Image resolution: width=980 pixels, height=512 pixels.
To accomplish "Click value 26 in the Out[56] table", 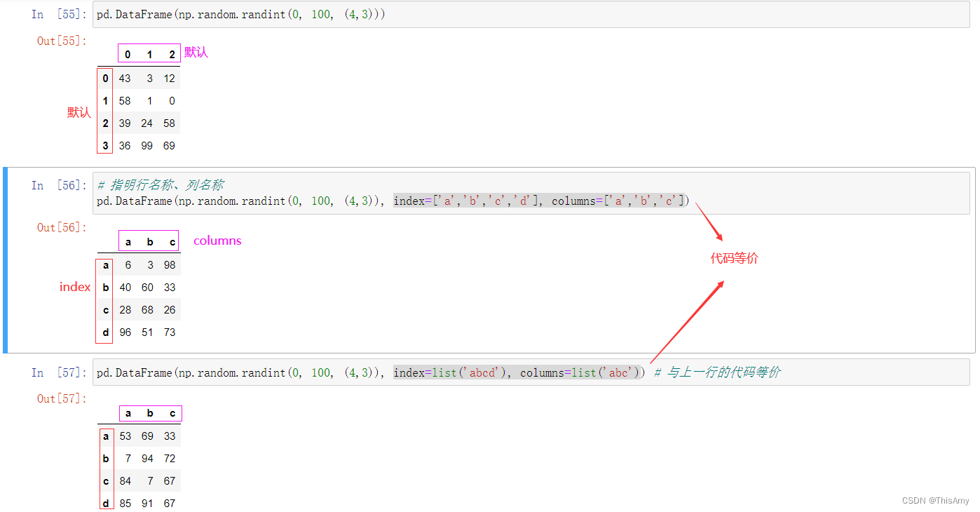I will 169,310.
